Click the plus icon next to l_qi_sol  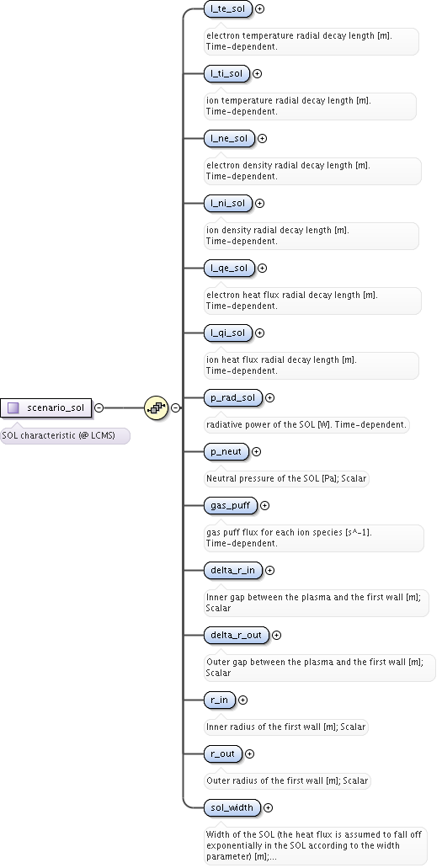[260, 333]
